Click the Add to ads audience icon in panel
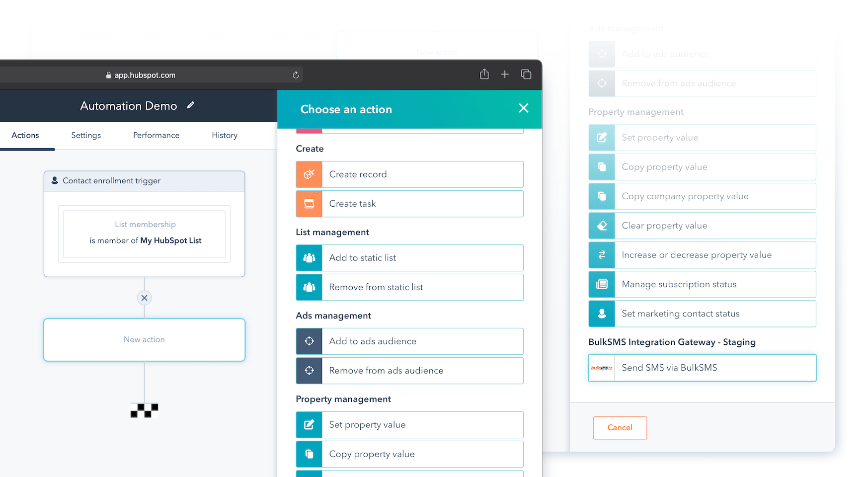The image size is (868, 477). tap(309, 341)
